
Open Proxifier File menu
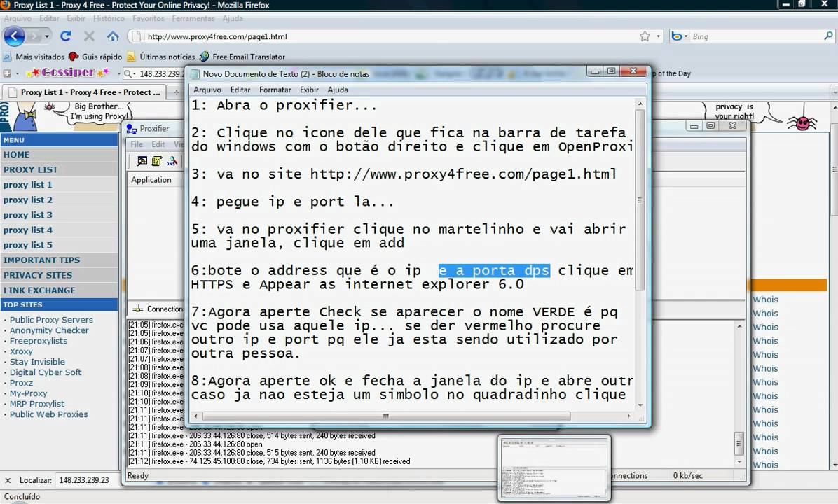(x=137, y=144)
